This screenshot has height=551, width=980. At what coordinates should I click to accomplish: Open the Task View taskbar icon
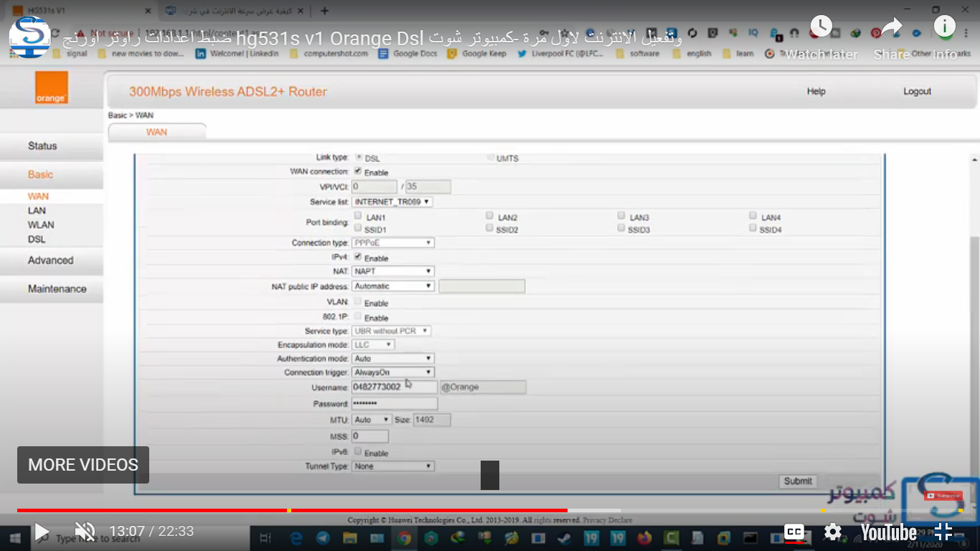[x=265, y=537]
